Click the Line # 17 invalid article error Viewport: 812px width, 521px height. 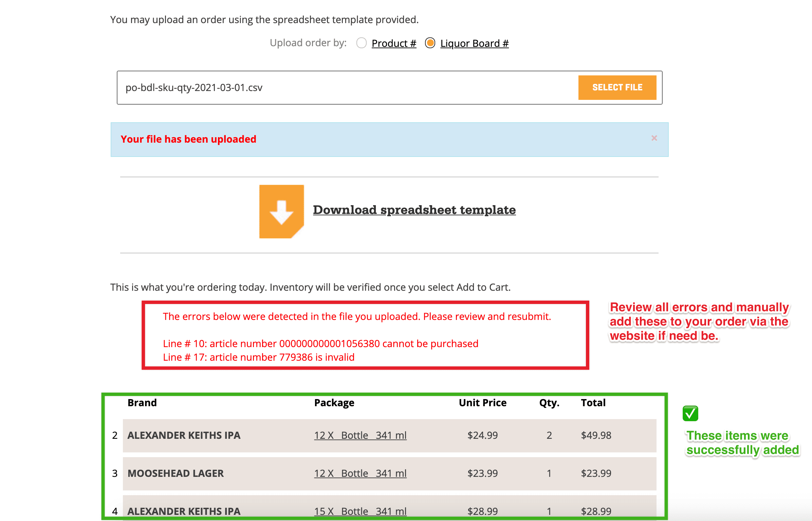(259, 357)
